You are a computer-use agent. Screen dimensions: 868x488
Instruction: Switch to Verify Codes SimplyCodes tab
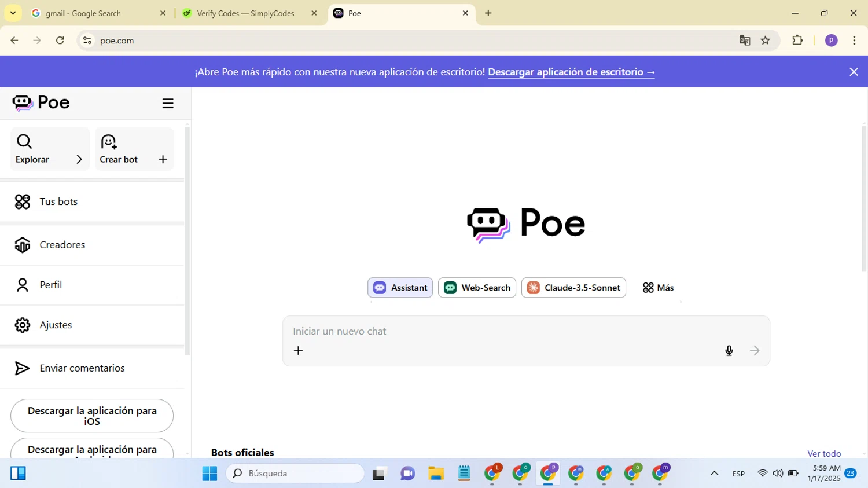249,13
